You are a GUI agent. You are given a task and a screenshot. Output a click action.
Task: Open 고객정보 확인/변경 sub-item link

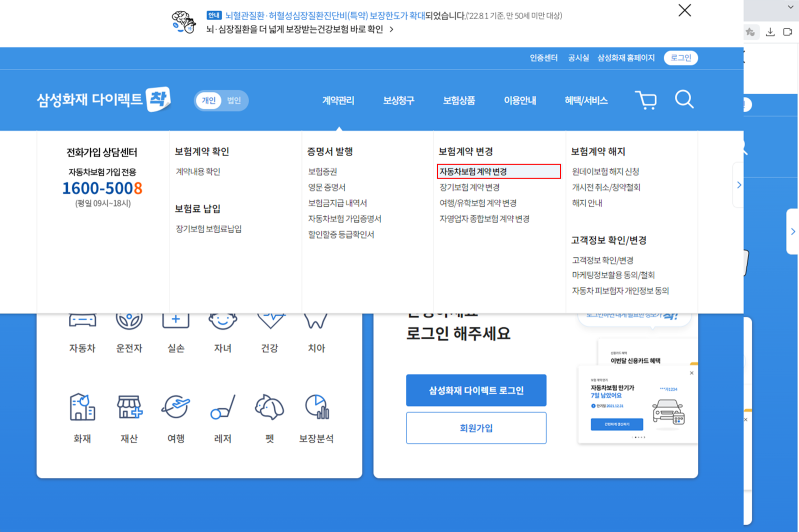[603, 261]
